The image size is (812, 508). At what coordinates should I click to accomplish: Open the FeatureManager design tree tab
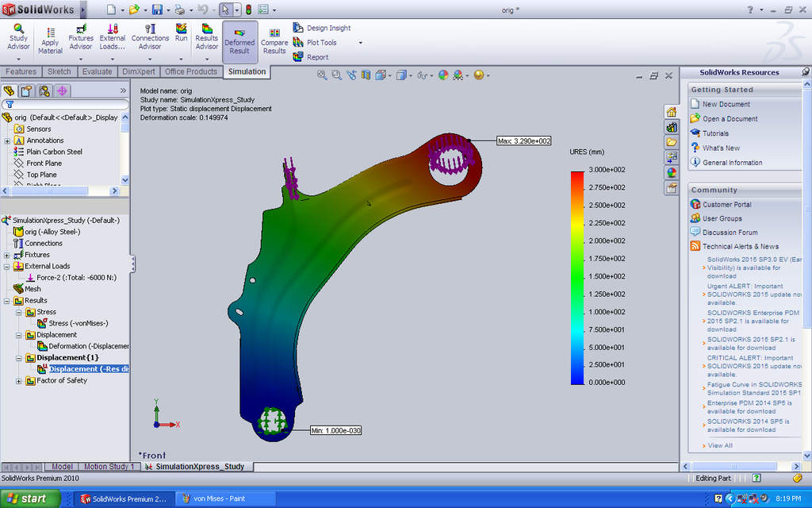[x=10, y=90]
